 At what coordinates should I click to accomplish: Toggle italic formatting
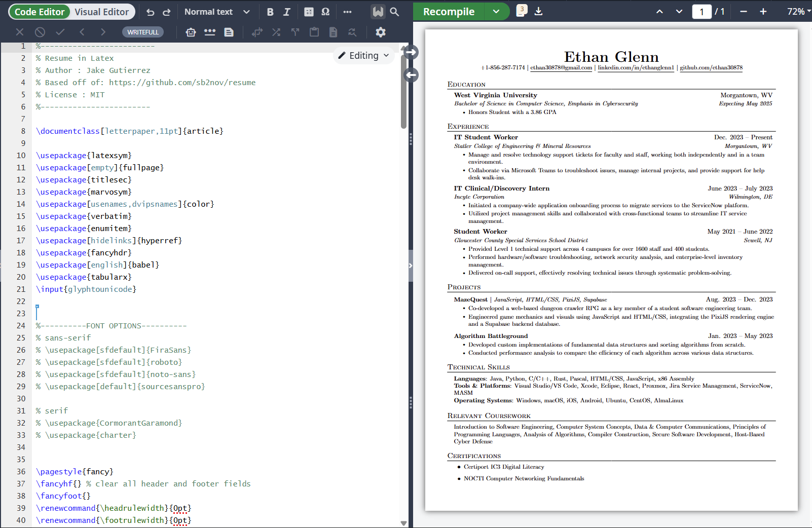[286, 12]
